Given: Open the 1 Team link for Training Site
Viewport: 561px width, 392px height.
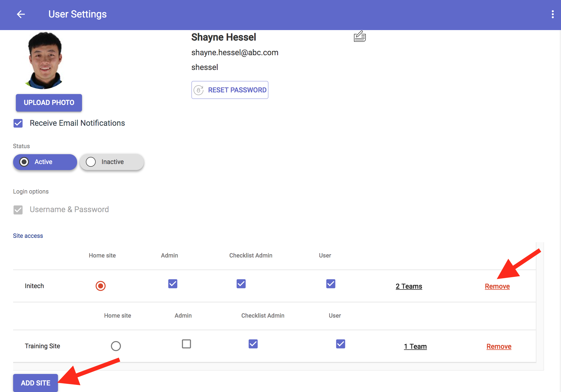Looking at the screenshot, I should 415,346.
